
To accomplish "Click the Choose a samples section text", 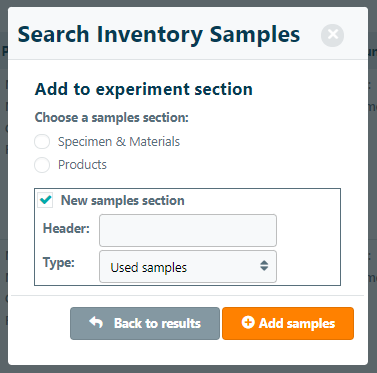I will click(112, 118).
